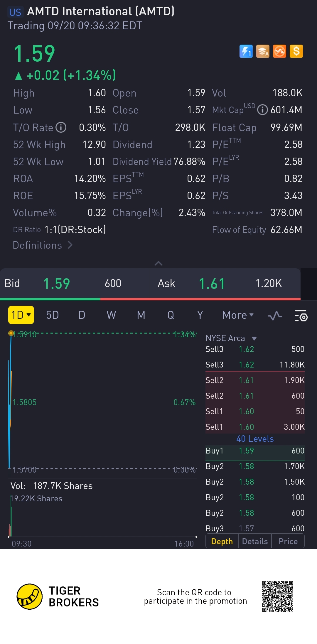Expand the More timeframes dropdown
Viewport: 317px width, 644px height.
[238, 315]
